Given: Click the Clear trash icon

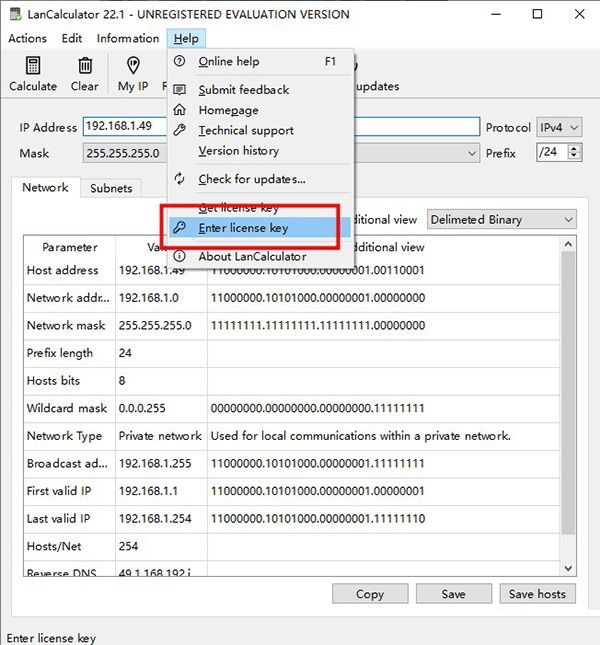Looking at the screenshot, I should pos(85,66).
